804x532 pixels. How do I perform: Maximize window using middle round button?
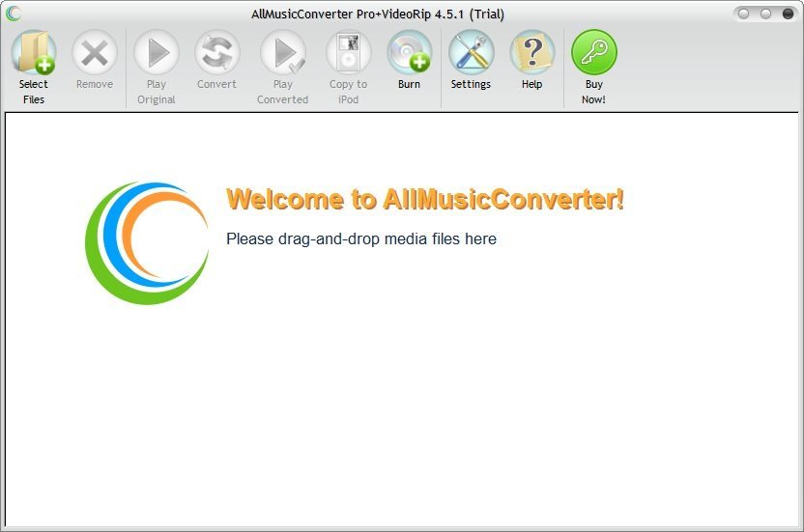[765, 14]
